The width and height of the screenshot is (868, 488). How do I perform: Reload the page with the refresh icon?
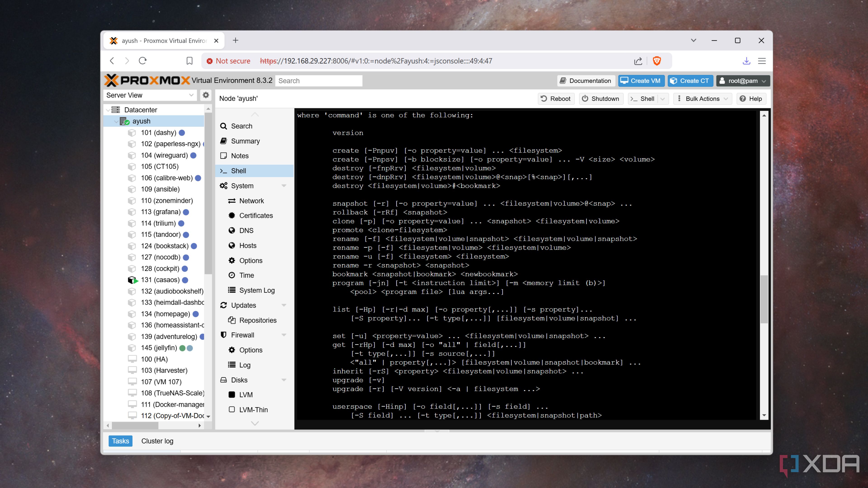(143, 61)
